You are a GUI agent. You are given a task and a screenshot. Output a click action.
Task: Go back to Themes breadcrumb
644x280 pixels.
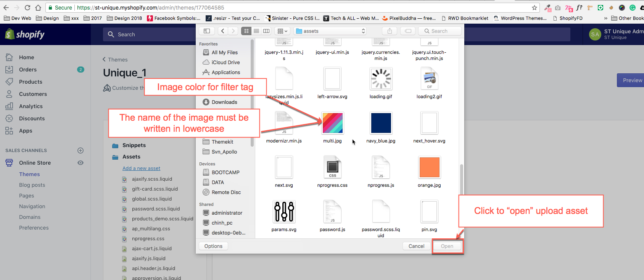pyautogui.click(x=115, y=60)
